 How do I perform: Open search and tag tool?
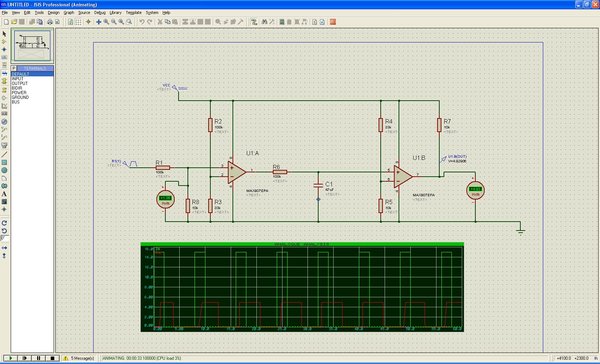click(264, 22)
